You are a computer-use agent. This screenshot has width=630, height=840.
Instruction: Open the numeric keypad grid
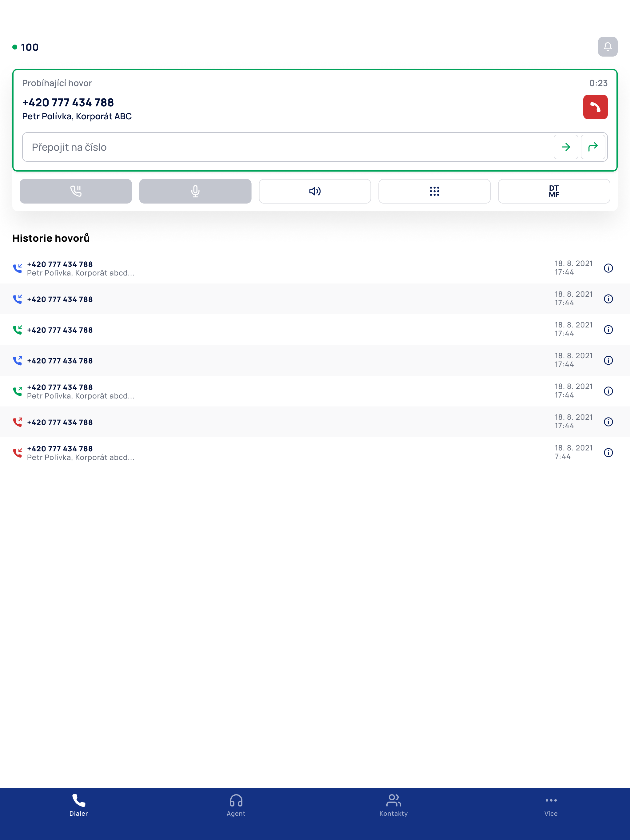tap(434, 191)
